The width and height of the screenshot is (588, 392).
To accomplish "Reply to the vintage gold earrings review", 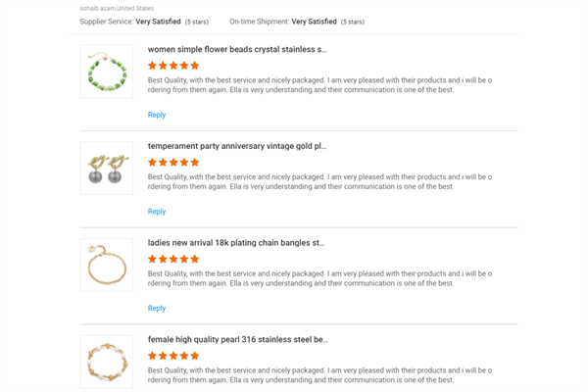I will pos(157,212).
